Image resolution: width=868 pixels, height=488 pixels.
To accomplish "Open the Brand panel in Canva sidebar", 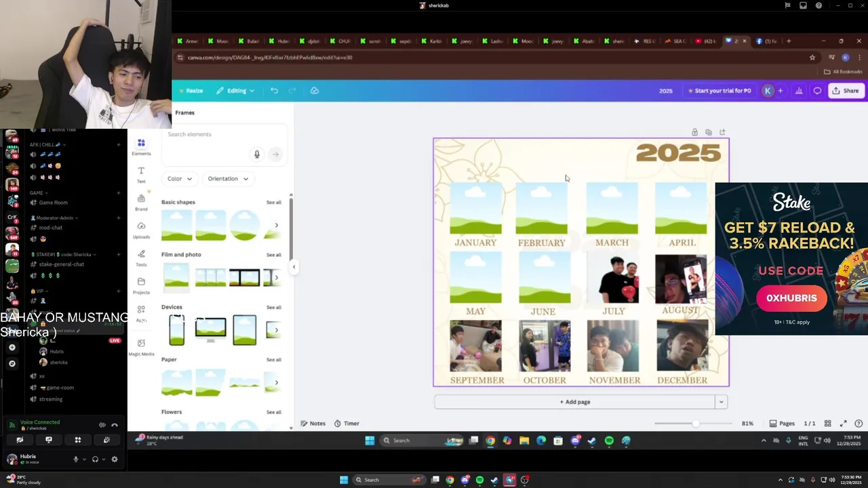I will pyautogui.click(x=141, y=202).
